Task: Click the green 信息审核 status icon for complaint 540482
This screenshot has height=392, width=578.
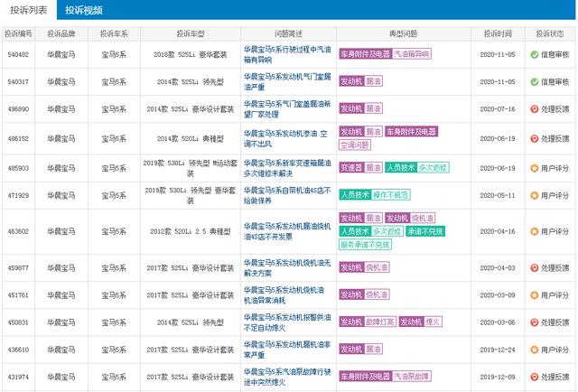Action: coord(534,54)
